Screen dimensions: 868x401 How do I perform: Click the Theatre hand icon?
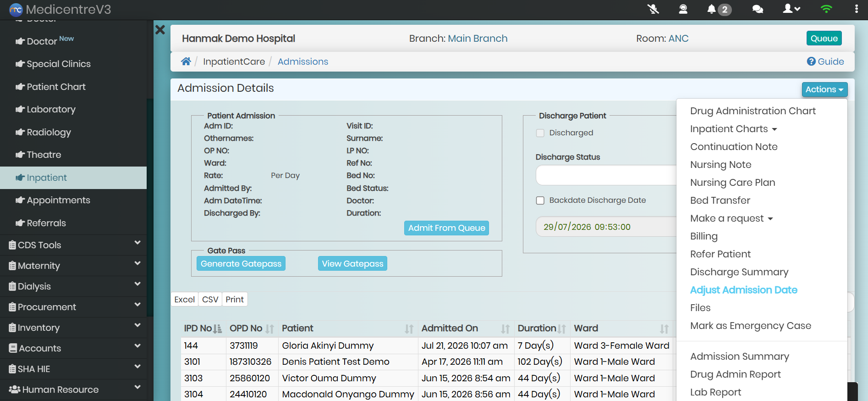click(x=20, y=155)
